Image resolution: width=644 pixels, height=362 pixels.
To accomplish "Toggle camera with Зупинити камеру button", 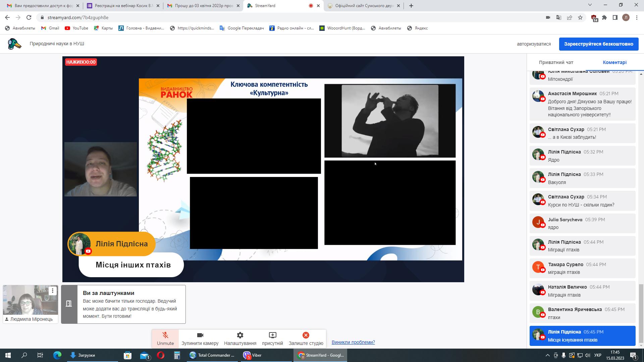I will click(x=200, y=339).
